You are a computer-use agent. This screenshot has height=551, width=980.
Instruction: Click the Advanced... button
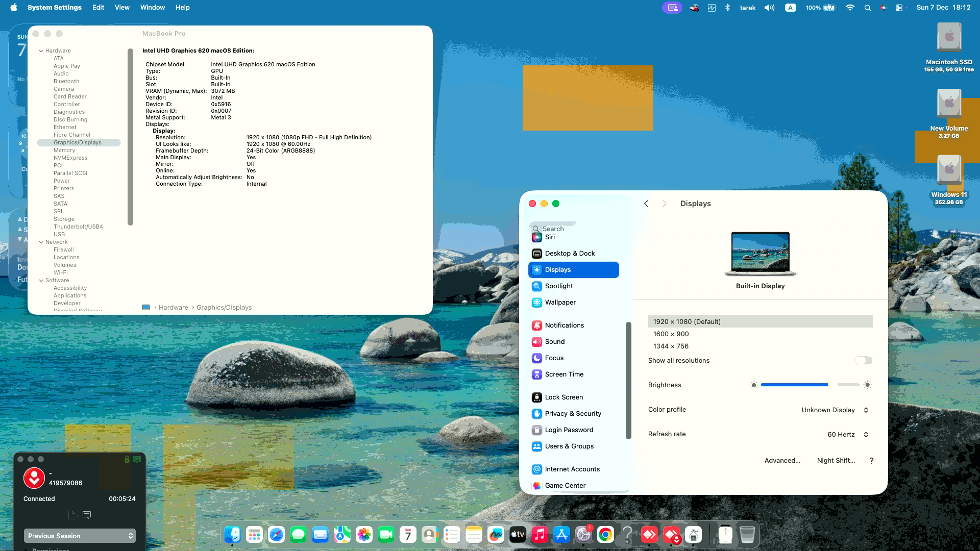pos(782,461)
